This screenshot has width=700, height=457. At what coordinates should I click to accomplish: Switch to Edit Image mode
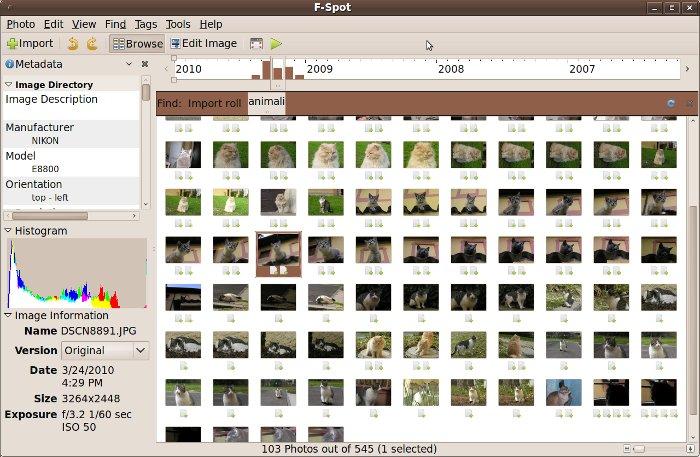point(204,43)
